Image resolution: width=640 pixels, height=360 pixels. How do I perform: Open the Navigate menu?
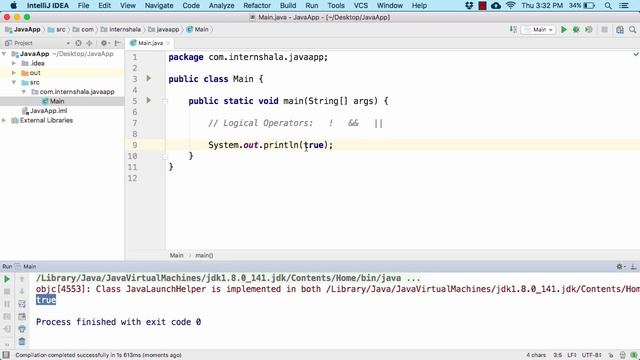click(x=159, y=6)
